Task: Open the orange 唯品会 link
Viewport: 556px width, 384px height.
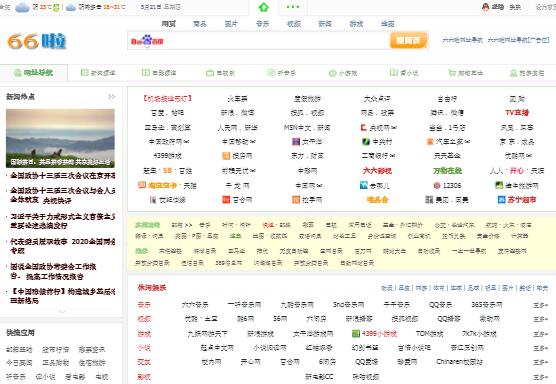Action: [377, 200]
